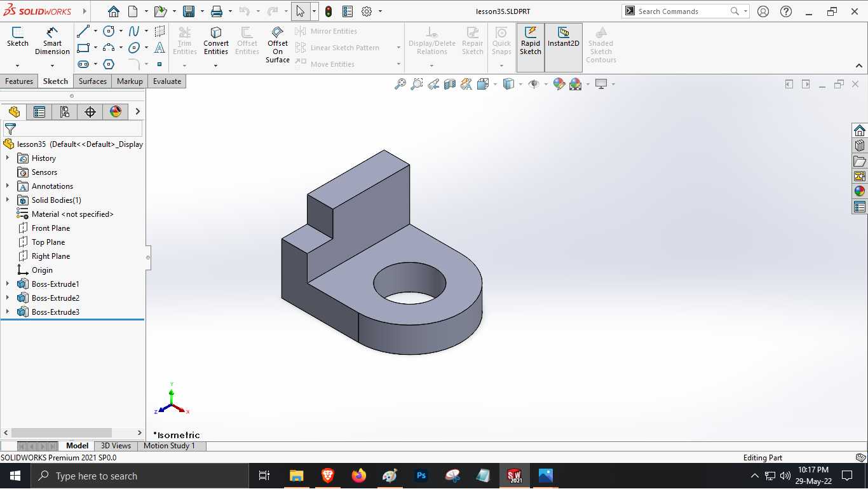Switch to the Evaluate tab
This screenshot has width=868, height=496.
click(x=167, y=81)
